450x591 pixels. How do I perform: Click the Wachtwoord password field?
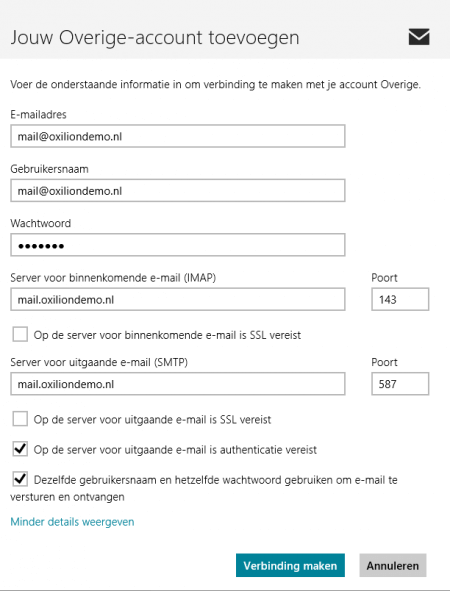pos(178,245)
